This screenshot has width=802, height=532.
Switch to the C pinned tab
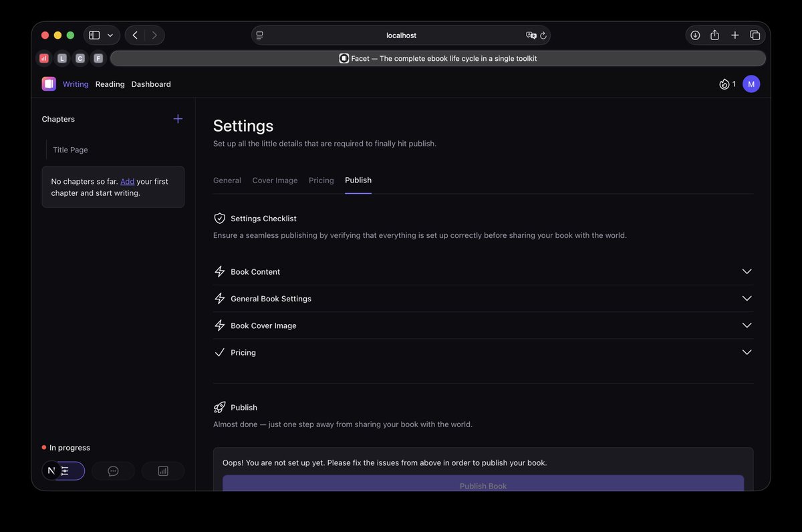coord(80,58)
